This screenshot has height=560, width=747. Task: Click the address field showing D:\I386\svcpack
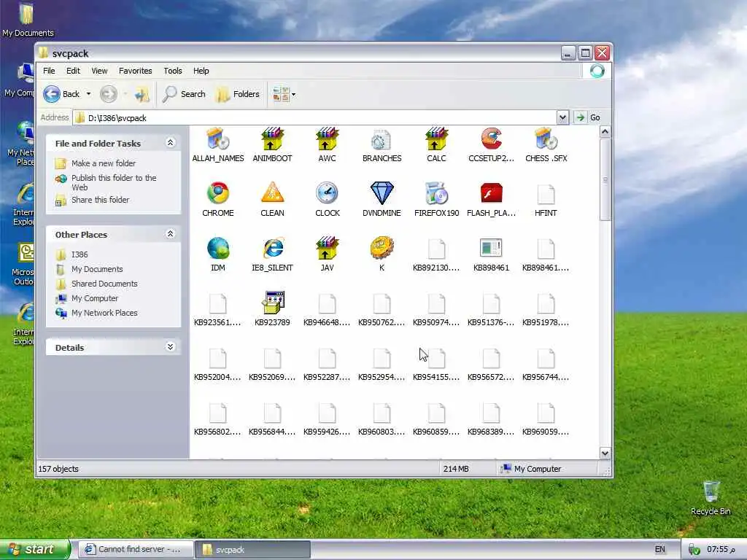[314, 117]
